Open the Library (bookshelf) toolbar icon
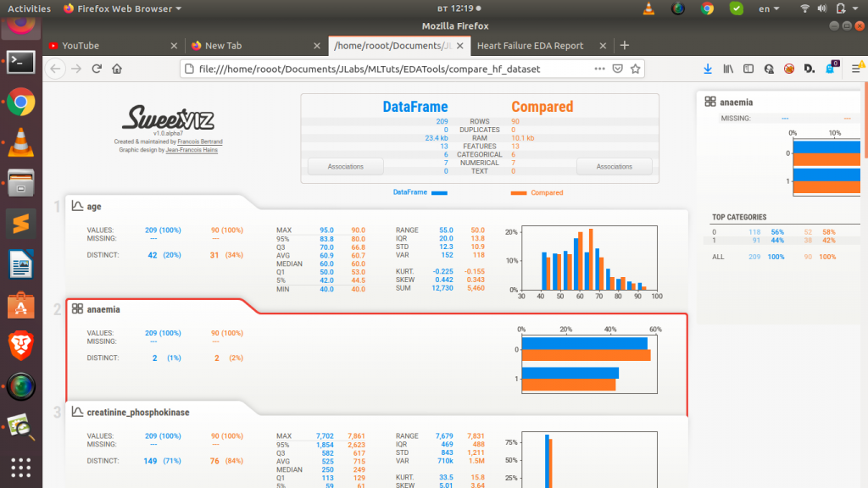The height and width of the screenshot is (488, 868). coord(727,69)
